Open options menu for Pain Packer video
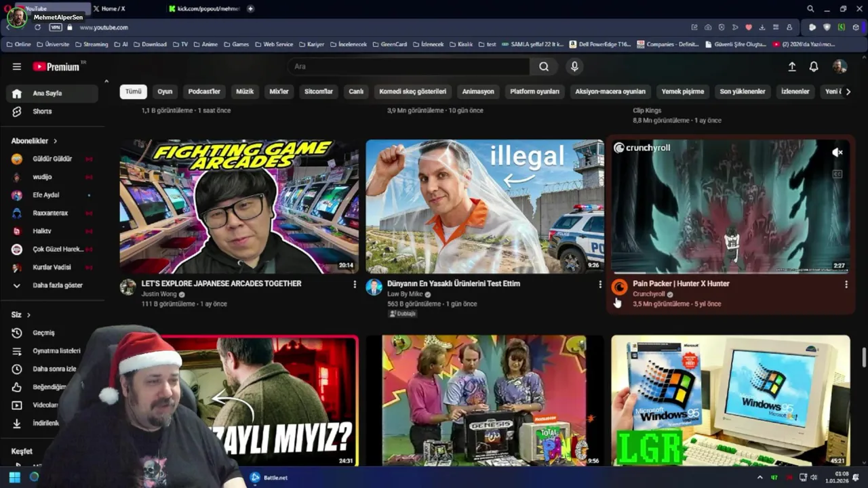 846,285
